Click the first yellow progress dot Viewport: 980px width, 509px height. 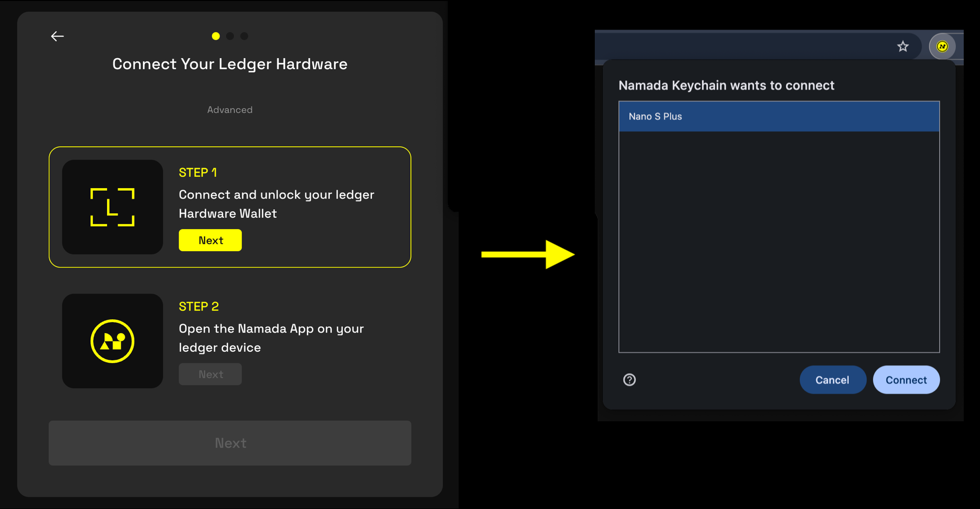tap(216, 36)
